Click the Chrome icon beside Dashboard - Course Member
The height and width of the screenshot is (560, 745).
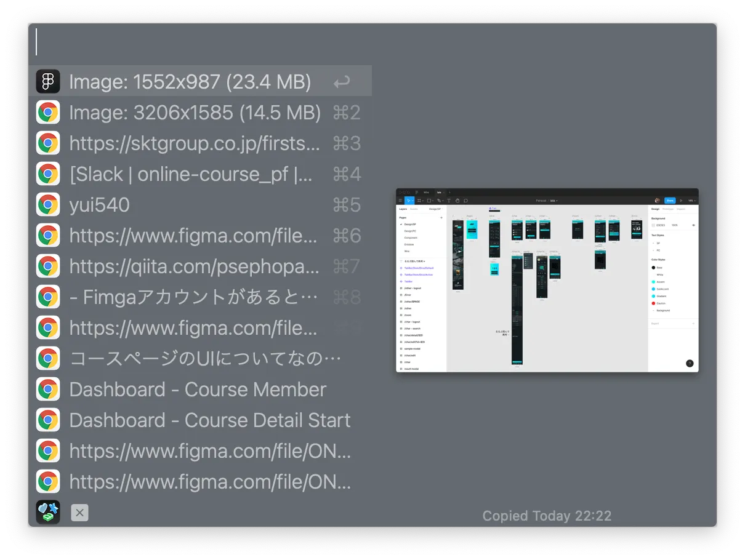48,389
